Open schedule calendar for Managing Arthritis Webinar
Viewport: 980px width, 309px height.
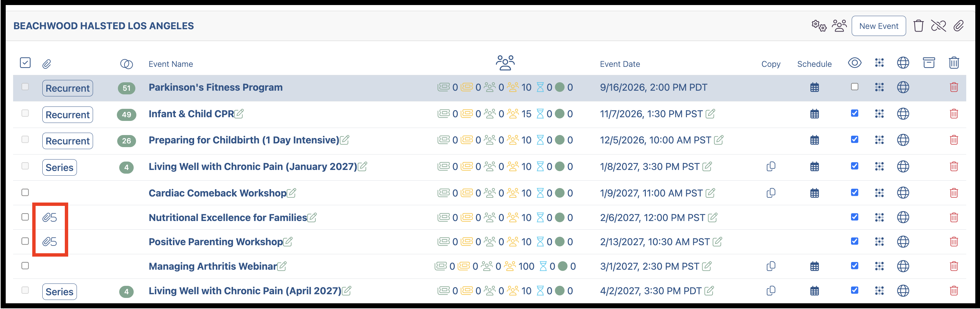tap(814, 266)
